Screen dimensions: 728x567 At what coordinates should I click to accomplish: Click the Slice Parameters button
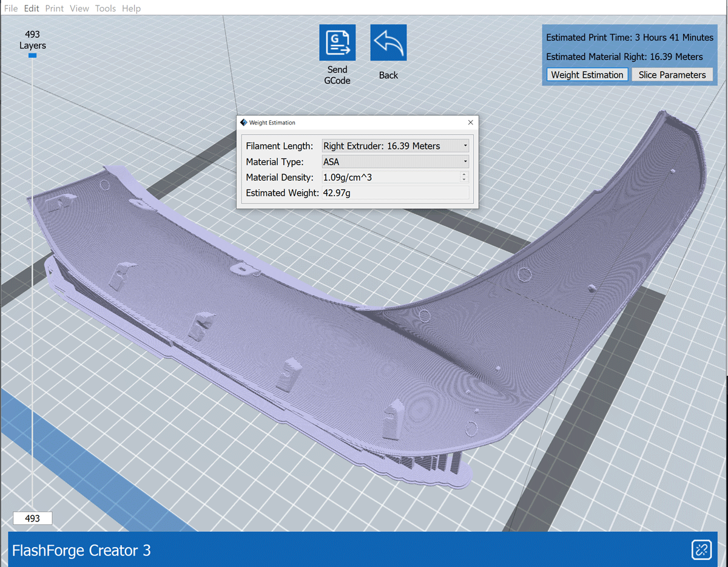click(672, 74)
